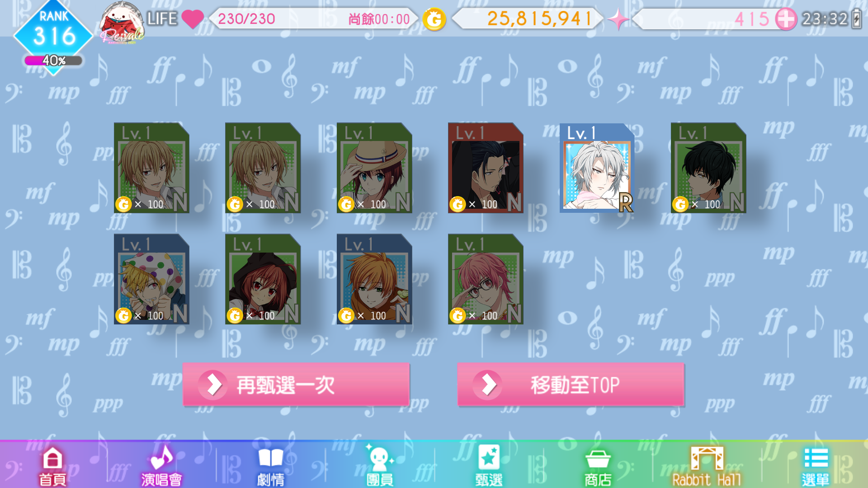
Task: Tap the Re:vale rabbit profile icon
Action: 121,23
